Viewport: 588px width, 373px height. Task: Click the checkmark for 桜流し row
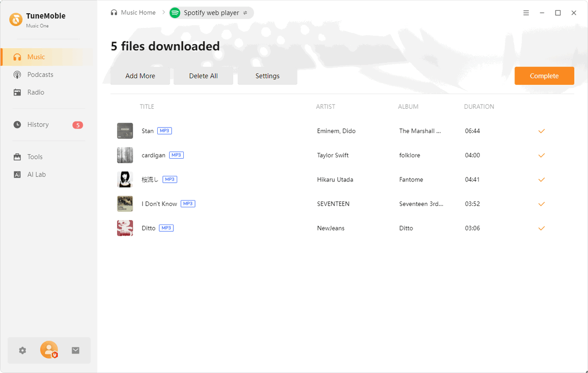tap(541, 179)
